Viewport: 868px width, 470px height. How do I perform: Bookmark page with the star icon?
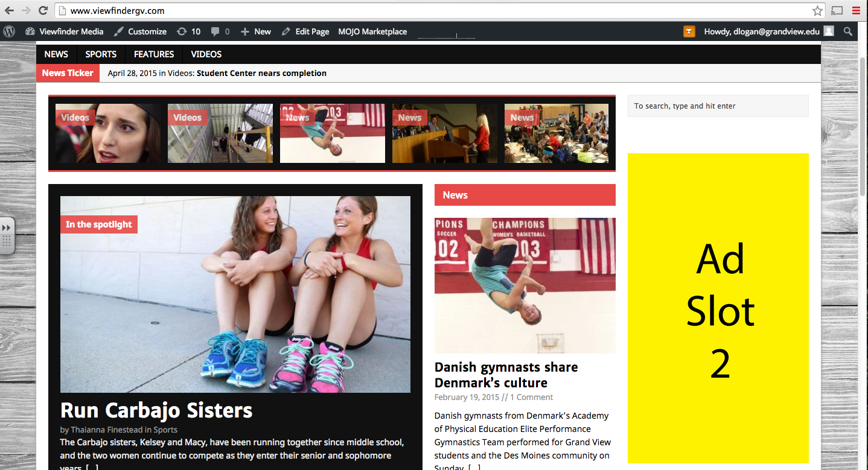pos(817,10)
